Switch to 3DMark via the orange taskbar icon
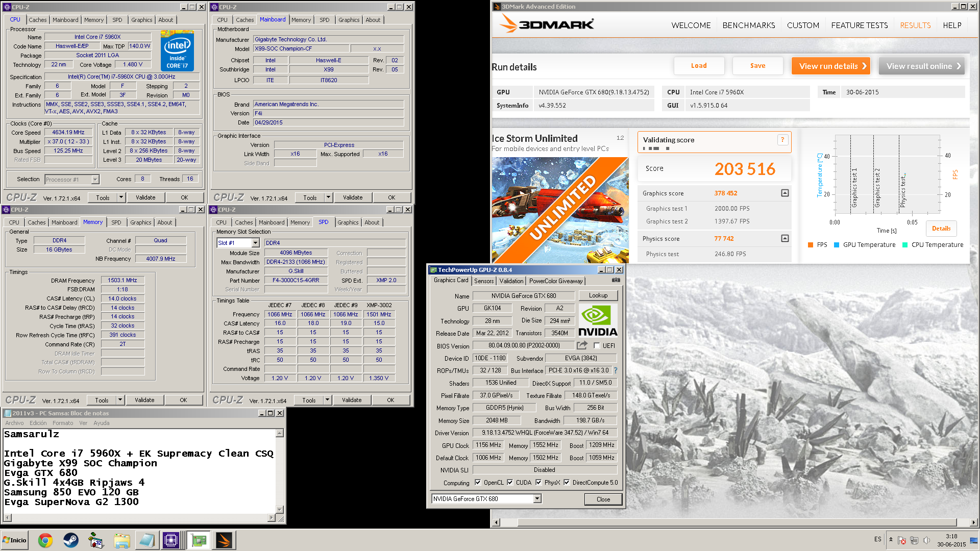 [x=224, y=540]
